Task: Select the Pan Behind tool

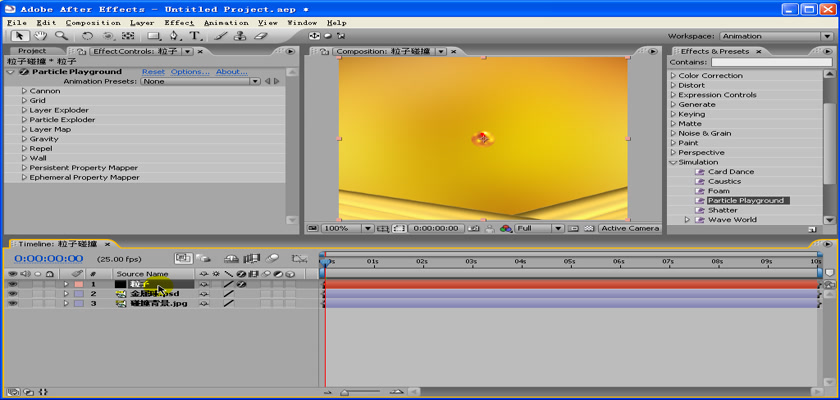Action: (x=128, y=36)
